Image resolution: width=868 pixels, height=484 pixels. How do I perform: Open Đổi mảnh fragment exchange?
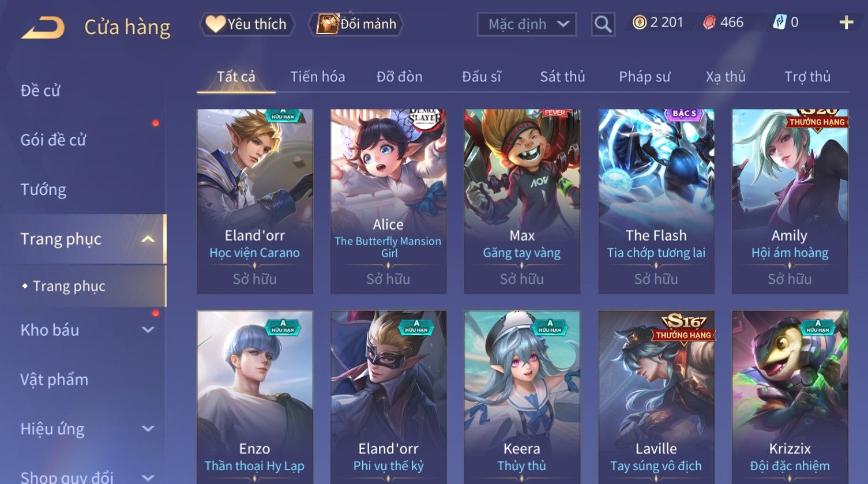(x=356, y=24)
